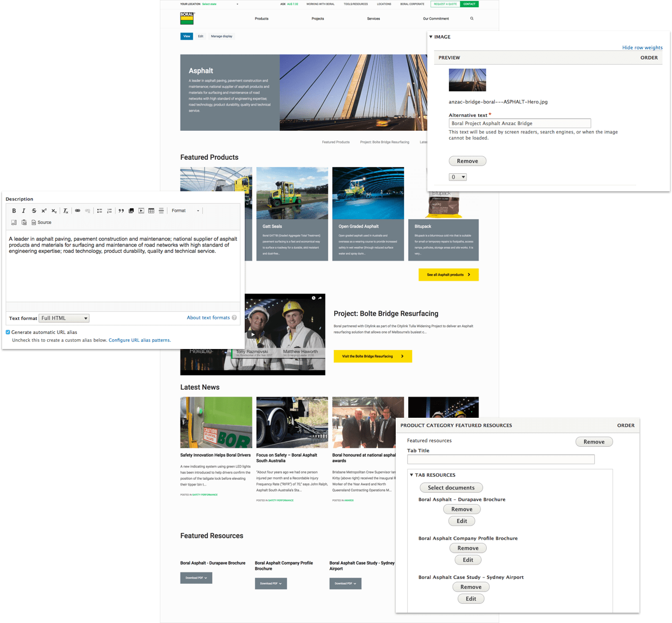Viewport: 672px width, 623px height.
Task: Open the Format dropdown in the editor
Action: click(185, 211)
